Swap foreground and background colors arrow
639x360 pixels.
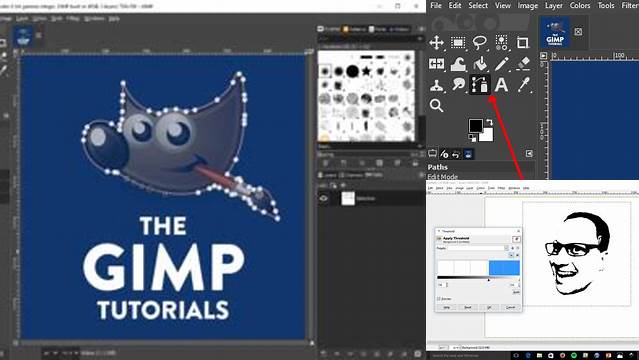click(x=489, y=122)
